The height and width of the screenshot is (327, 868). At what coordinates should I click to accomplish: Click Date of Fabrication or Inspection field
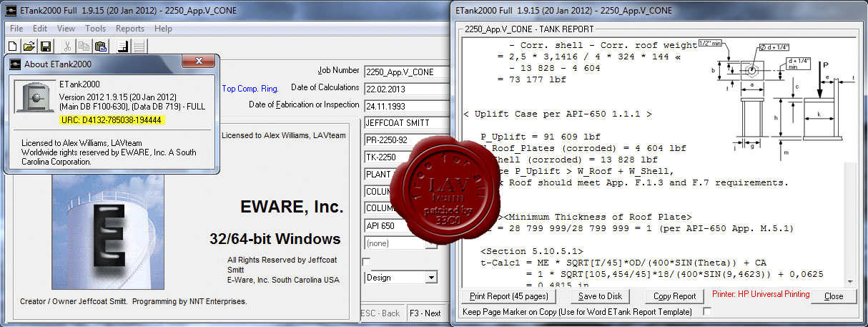pyautogui.click(x=405, y=106)
